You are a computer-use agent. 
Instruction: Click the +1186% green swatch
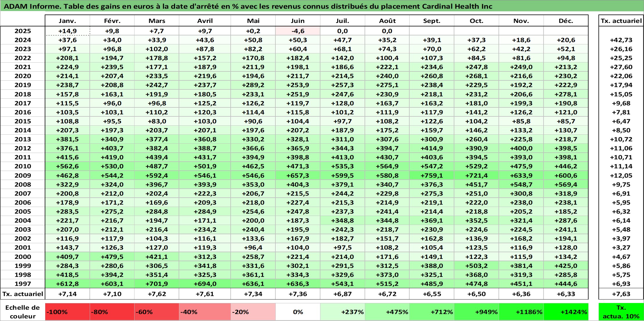click(x=521, y=312)
